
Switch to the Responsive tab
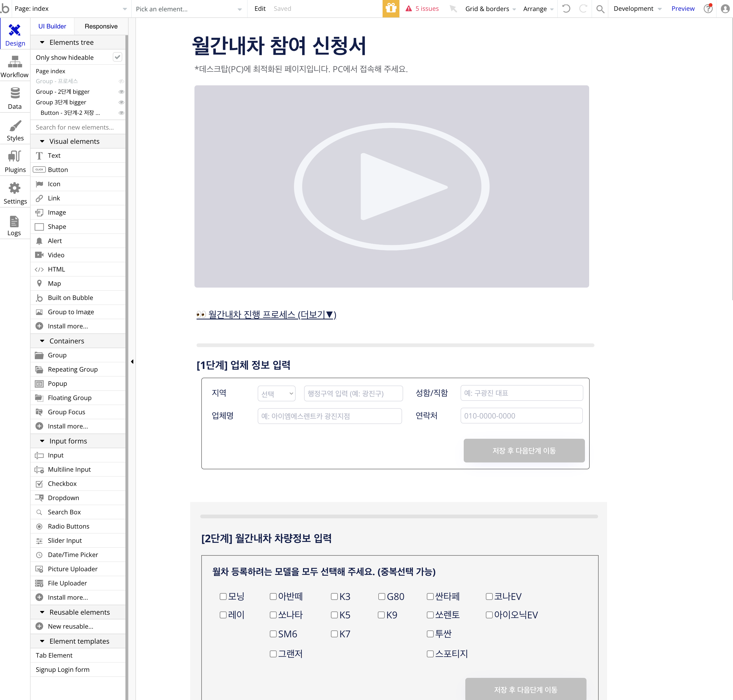pos(101,26)
